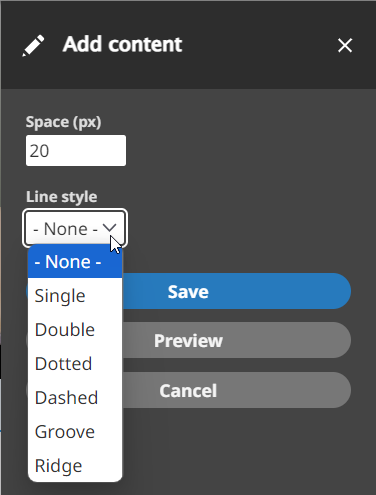The image size is (376, 495).
Task: Click the dark header bar beside the title
Action: (260, 45)
